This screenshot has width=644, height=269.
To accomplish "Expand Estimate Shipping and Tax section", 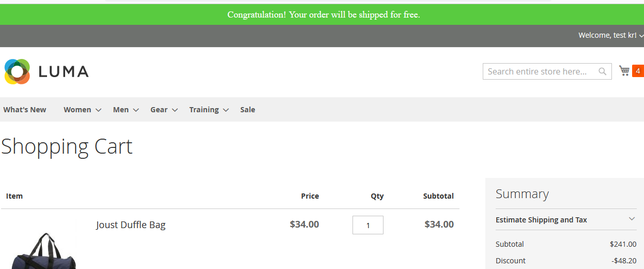I will [x=632, y=219].
